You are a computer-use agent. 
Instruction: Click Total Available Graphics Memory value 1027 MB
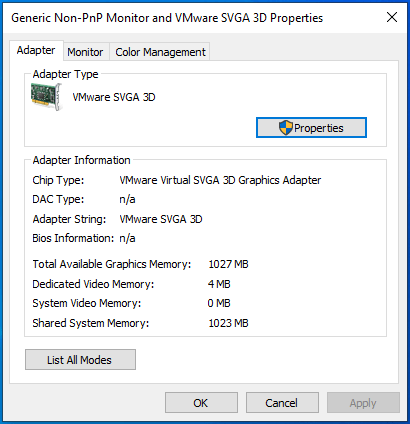[x=228, y=264]
